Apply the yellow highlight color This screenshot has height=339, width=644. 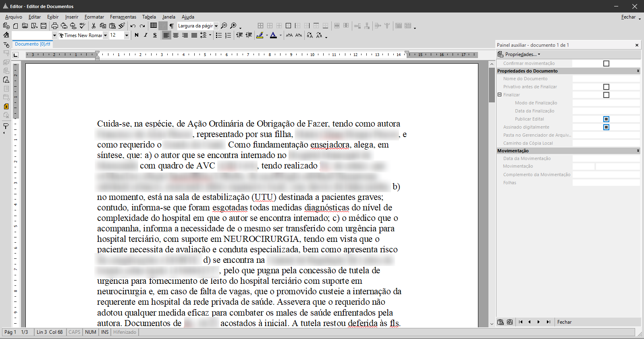tap(260, 35)
